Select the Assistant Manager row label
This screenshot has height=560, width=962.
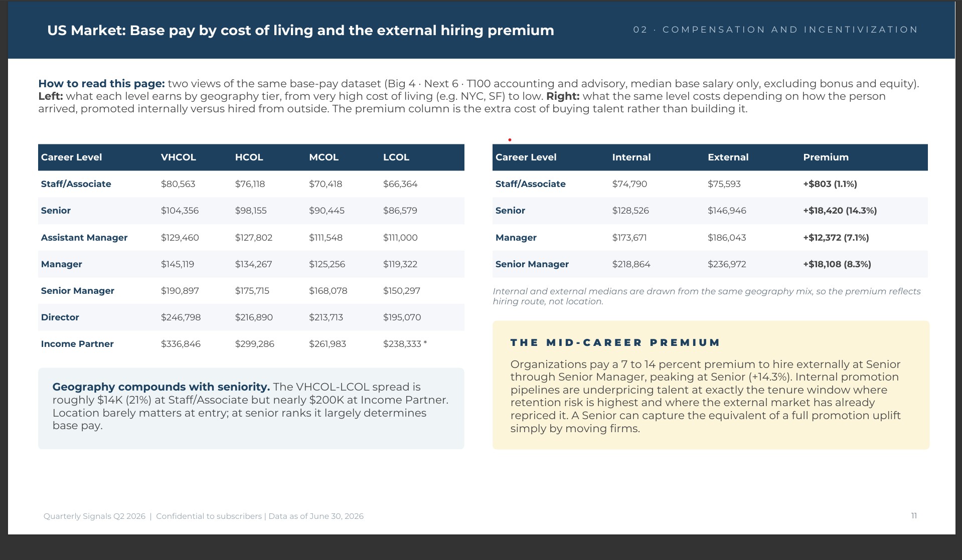(x=84, y=238)
